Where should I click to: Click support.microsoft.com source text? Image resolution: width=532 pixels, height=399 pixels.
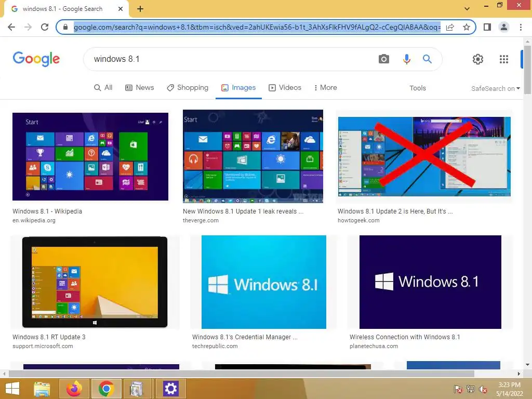pyautogui.click(x=43, y=346)
